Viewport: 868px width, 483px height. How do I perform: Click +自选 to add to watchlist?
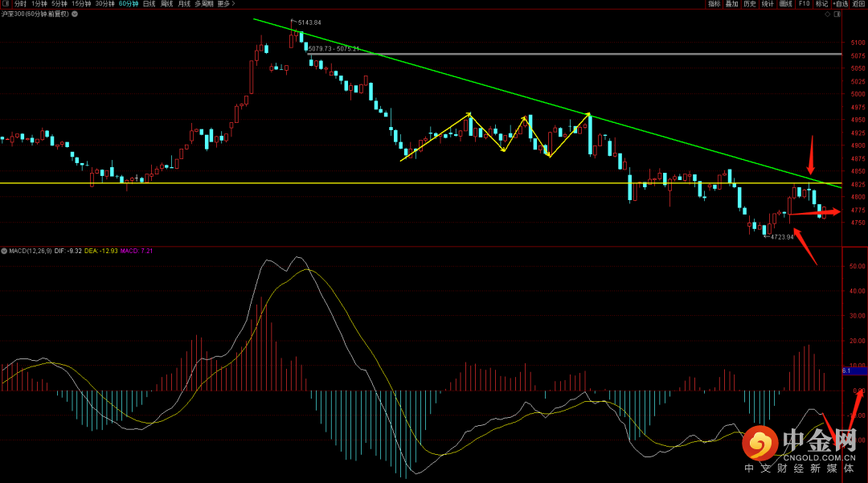[841, 4]
